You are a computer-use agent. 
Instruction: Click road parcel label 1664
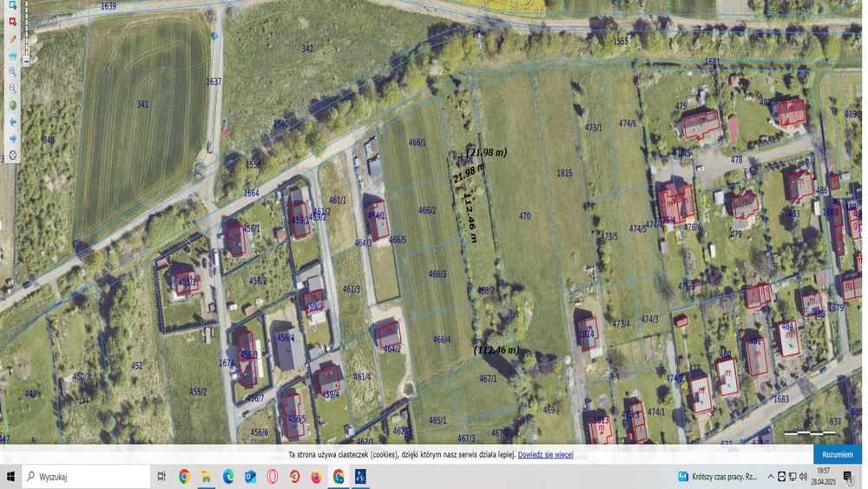tap(252, 193)
